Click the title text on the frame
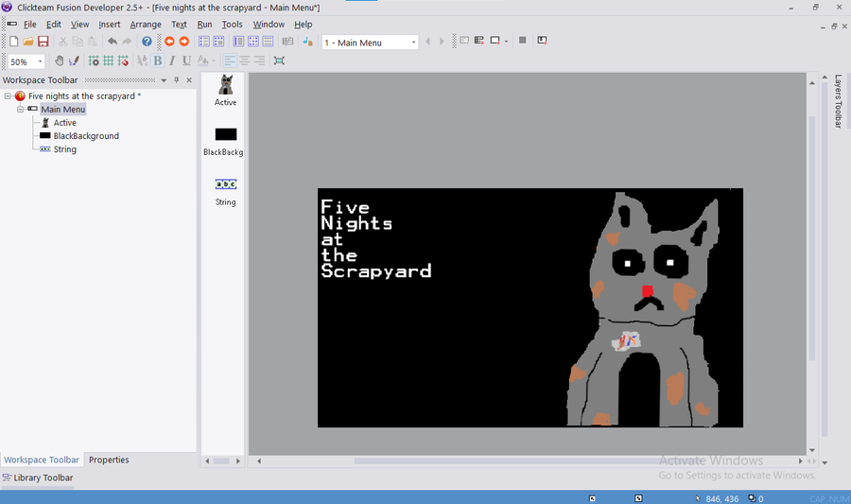 376,238
